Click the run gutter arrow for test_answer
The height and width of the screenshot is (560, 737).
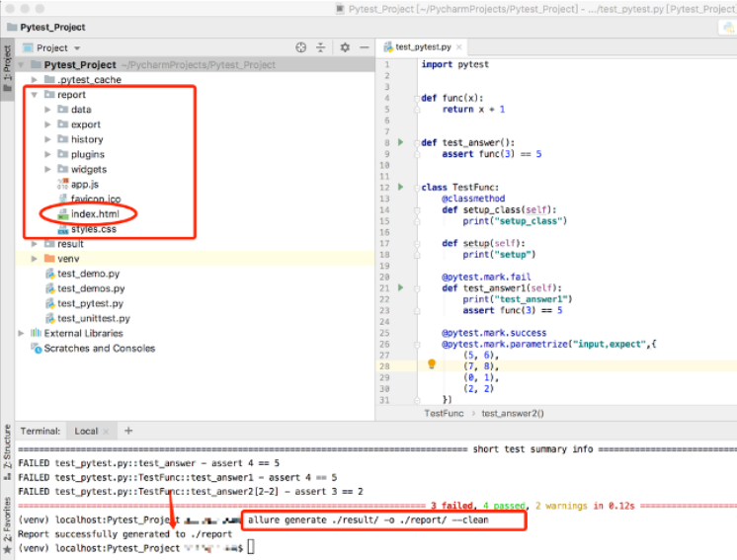(400, 142)
